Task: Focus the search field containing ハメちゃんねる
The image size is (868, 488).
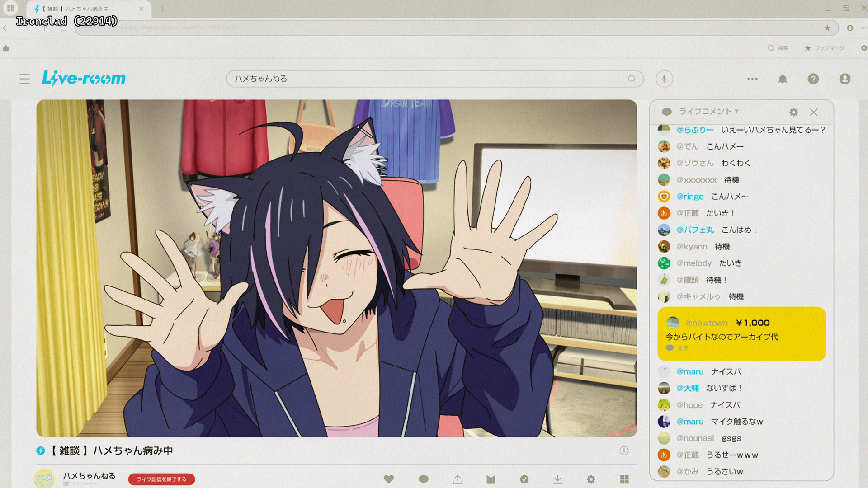Action: coord(434,79)
